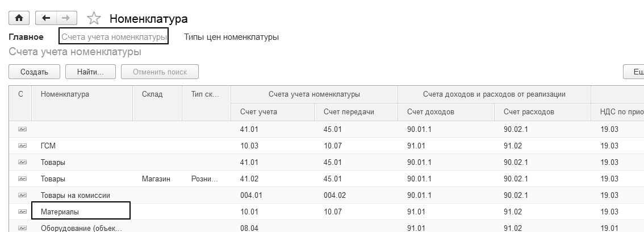Screen dimensions: 644x232
Task: Click the row icon beside Товары на комиссии
Action: 22,195
